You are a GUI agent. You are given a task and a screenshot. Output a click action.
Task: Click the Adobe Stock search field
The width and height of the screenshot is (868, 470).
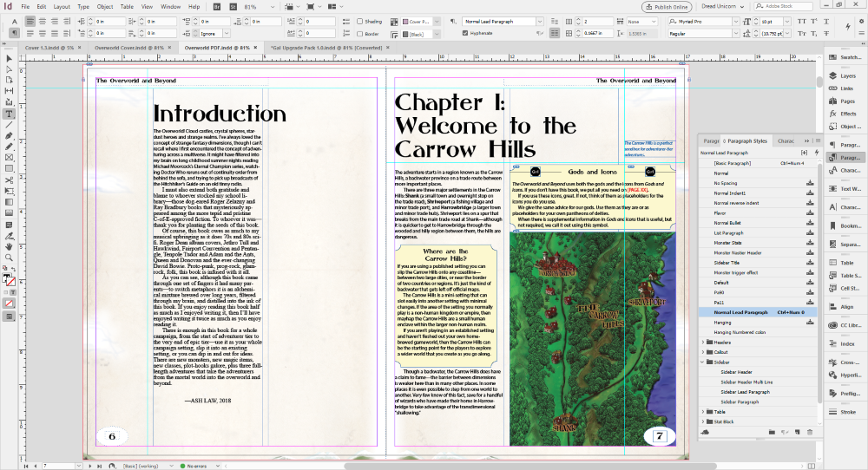coord(785,6)
